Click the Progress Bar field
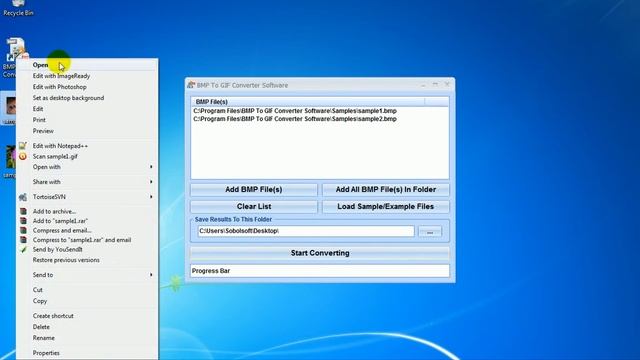This screenshot has height=360, width=640. coord(320,271)
